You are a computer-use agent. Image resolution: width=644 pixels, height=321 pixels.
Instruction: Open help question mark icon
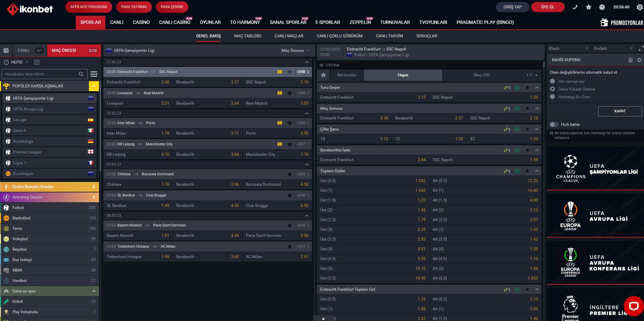pyautogui.click(x=602, y=7)
